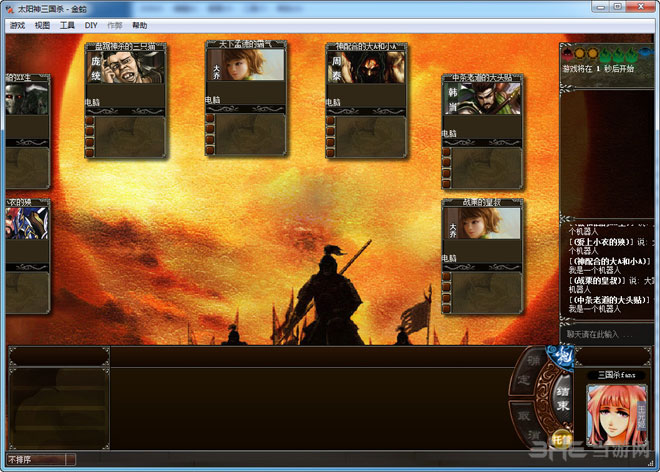Click the blue 魏 kingdom emblem
This screenshot has width=660, height=472.
click(562, 357)
